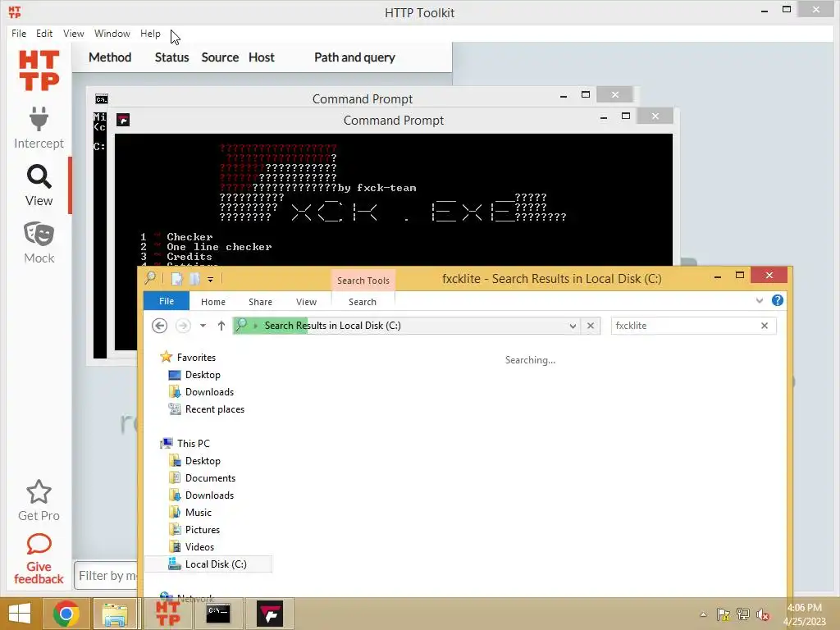The width and height of the screenshot is (840, 630).
Task: Select Local Disk (C:) in navigation pane
Action: point(208,564)
